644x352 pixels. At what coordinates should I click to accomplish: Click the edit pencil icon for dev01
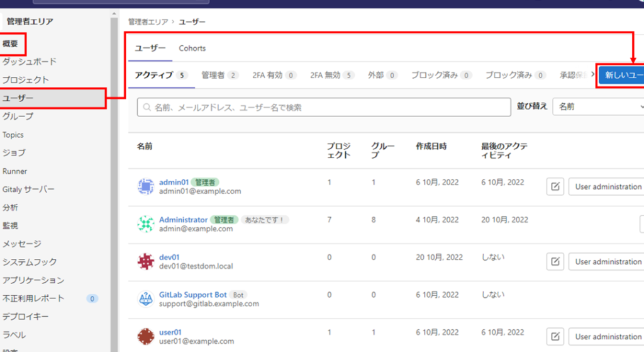click(555, 261)
